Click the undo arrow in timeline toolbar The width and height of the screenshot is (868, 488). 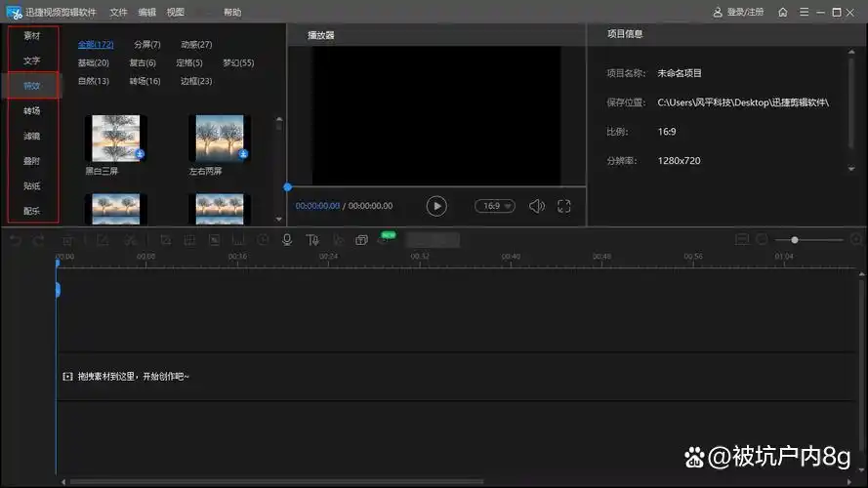[x=15, y=240]
